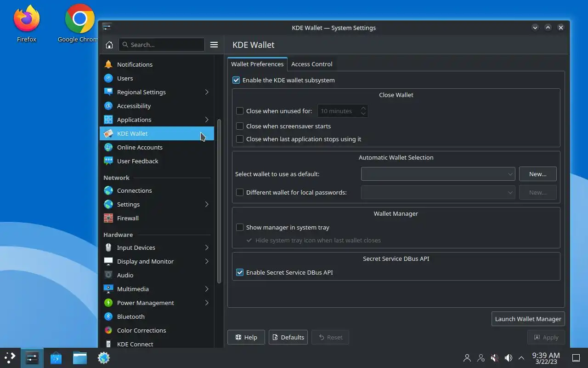Click the Users icon in sidebar
Image resolution: width=588 pixels, height=368 pixels.
108,78
